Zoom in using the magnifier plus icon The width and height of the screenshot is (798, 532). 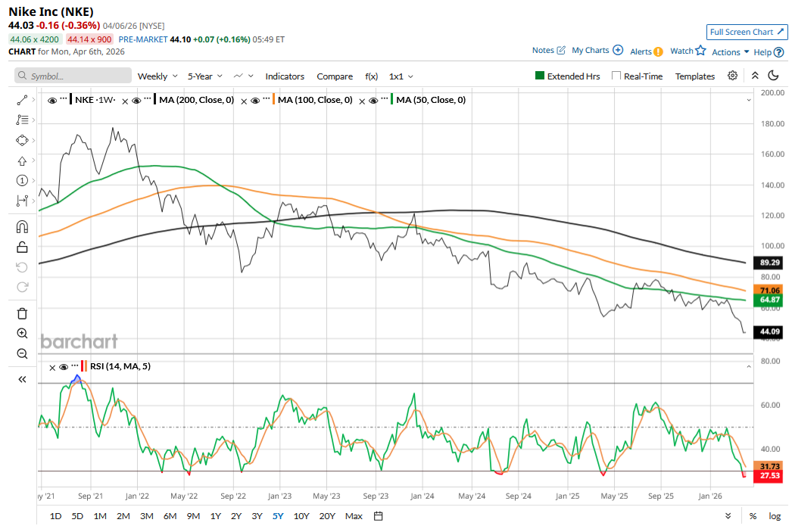[x=22, y=334]
